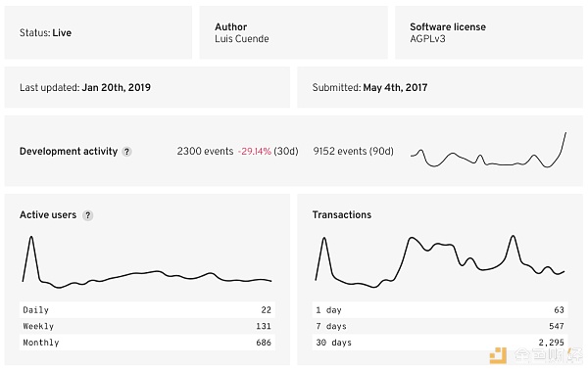Click the Submitted May 4th, 2017 card

pyautogui.click(x=440, y=87)
